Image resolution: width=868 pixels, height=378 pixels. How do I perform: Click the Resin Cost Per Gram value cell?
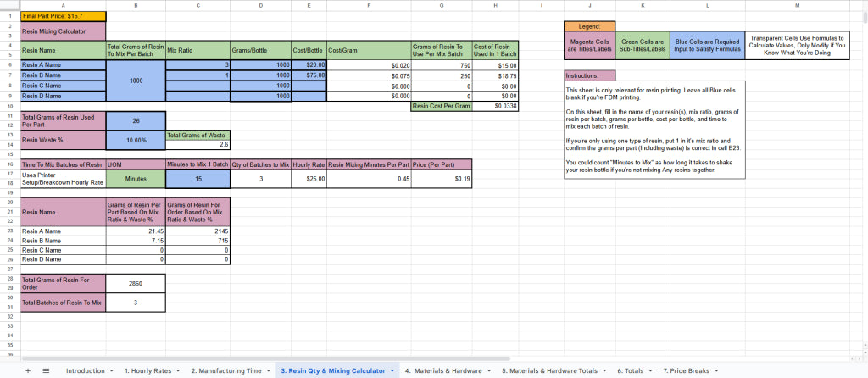click(495, 106)
